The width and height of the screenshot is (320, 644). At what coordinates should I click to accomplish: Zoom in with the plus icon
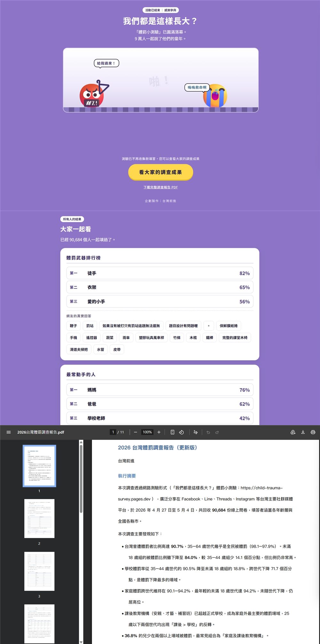coord(159,432)
